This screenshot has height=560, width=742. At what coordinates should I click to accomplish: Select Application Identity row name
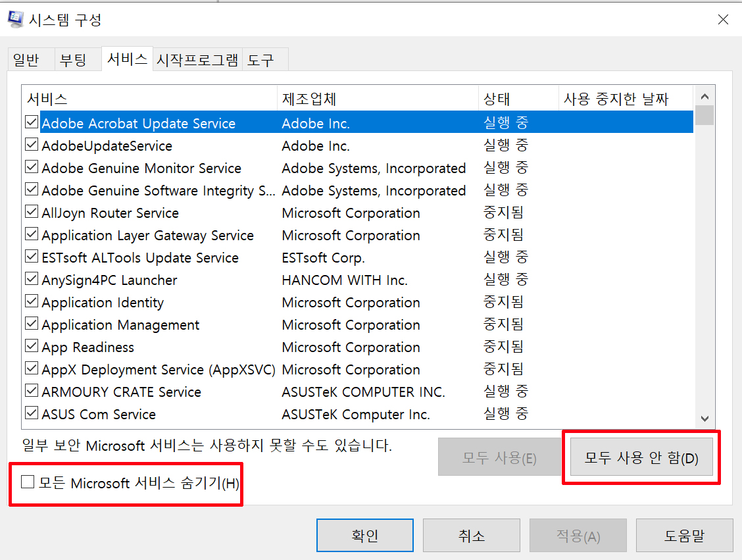[103, 303]
